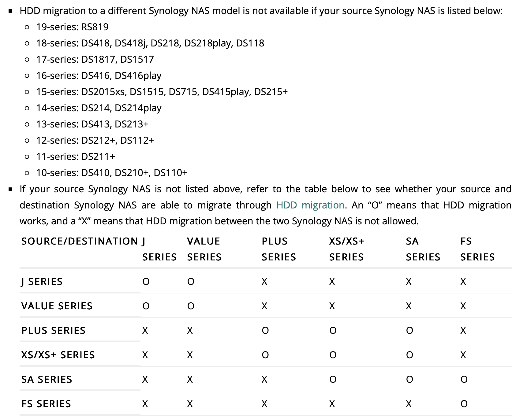Click the 11-series: DS211+ list item

click(76, 157)
